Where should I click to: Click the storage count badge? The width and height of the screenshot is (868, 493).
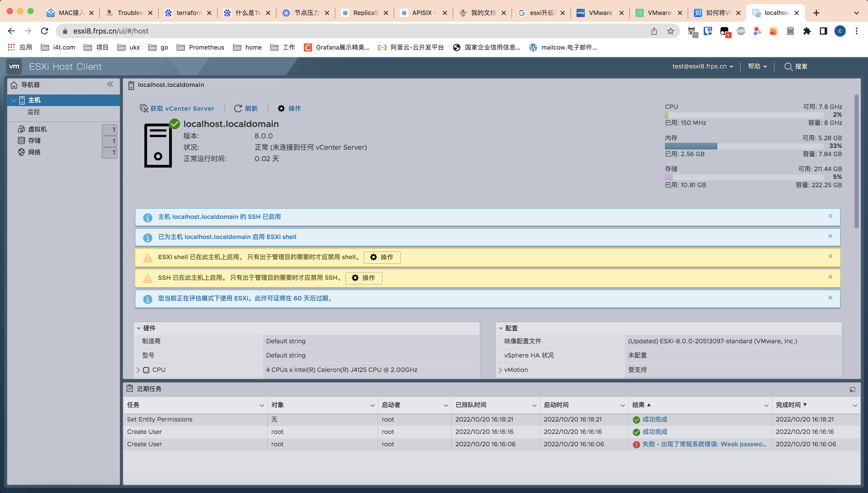pyautogui.click(x=110, y=141)
